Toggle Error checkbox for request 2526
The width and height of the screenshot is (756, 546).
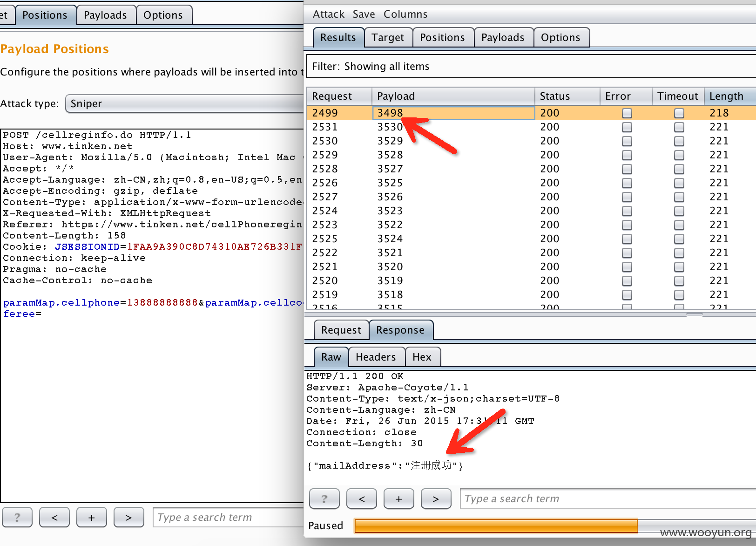pos(627,183)
